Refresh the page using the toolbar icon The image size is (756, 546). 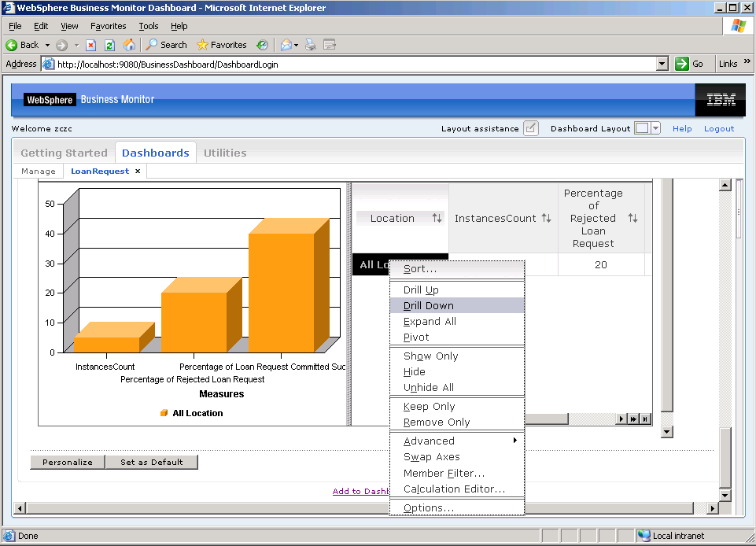pyautogui.click(x=109, y=46)
